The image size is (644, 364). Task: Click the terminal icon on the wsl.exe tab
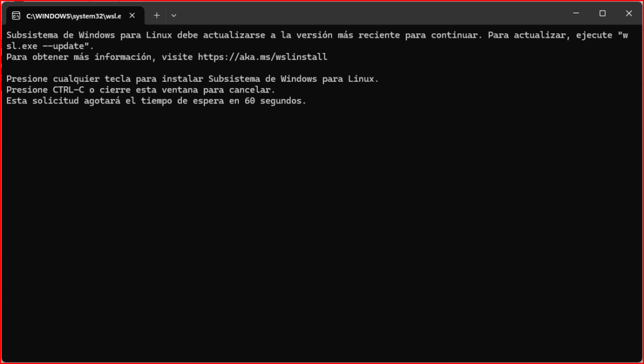17,15
